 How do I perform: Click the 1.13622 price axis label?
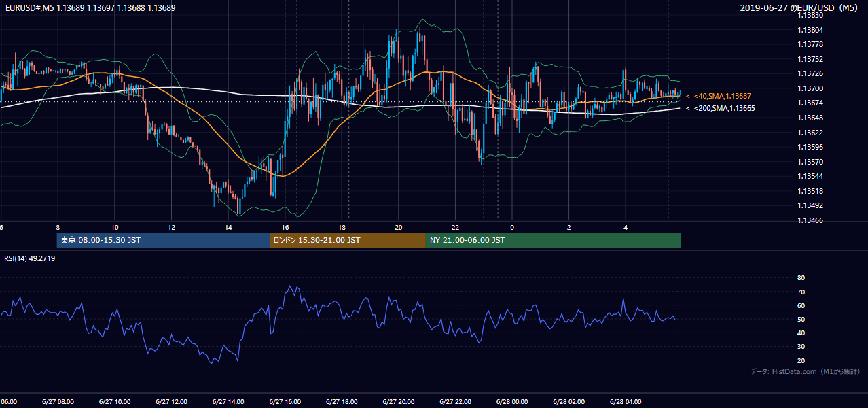tap(810, 133)
